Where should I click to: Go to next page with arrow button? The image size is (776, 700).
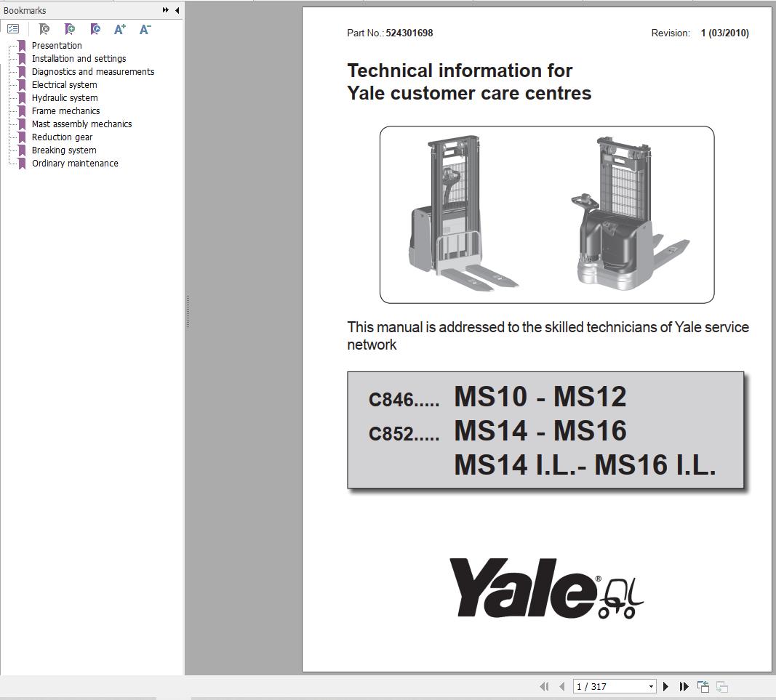pos(665,686)
